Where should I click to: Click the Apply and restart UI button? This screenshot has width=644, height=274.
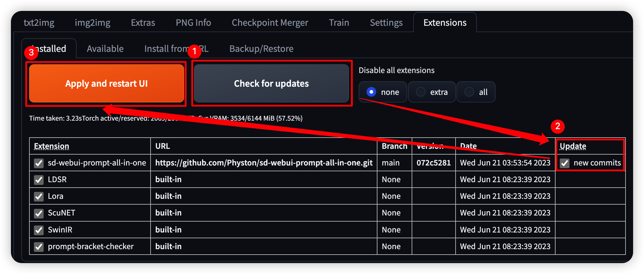tap(106, 84)
